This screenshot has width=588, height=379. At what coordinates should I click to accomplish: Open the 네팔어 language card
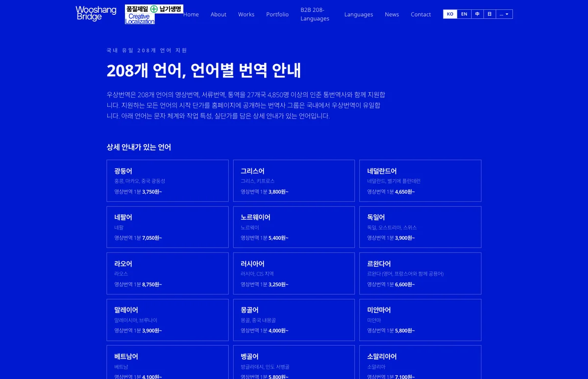point(168,227)
